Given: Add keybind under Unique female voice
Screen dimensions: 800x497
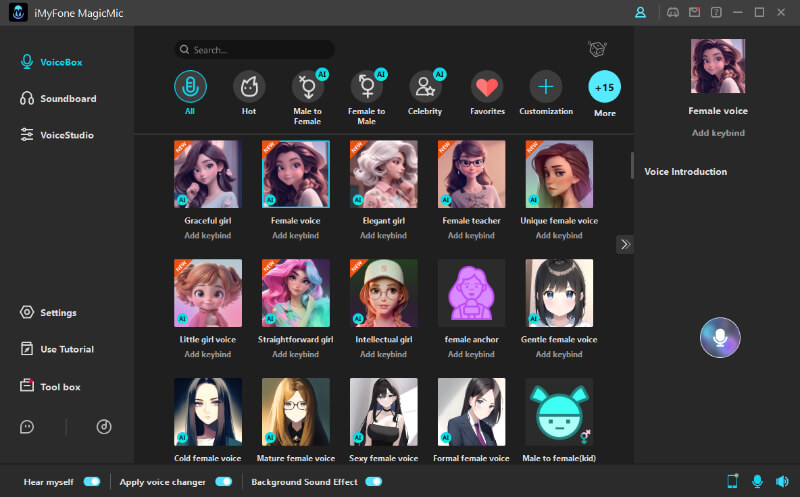Looking at the screenshot, I should pos(559,235).
